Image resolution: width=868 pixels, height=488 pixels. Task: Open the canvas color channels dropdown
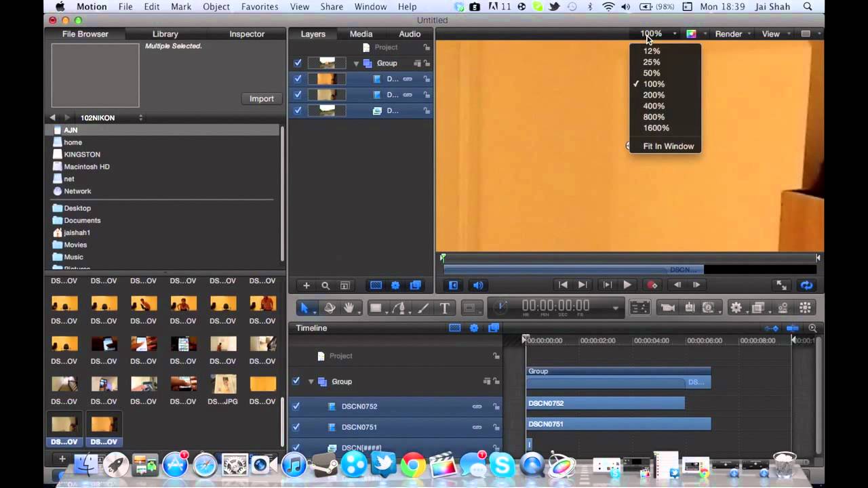696,34
